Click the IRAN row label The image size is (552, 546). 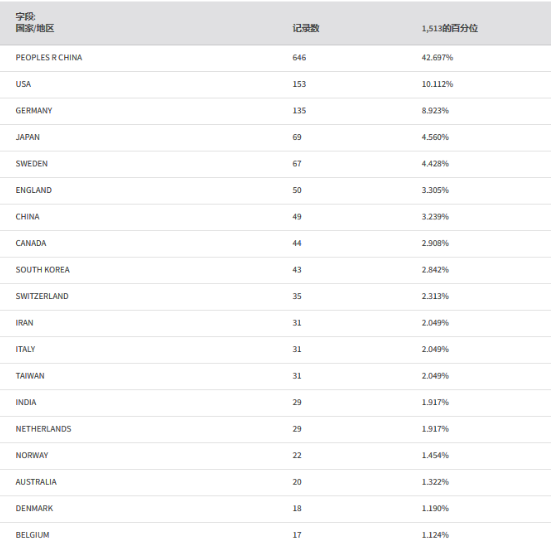point(24,323)
